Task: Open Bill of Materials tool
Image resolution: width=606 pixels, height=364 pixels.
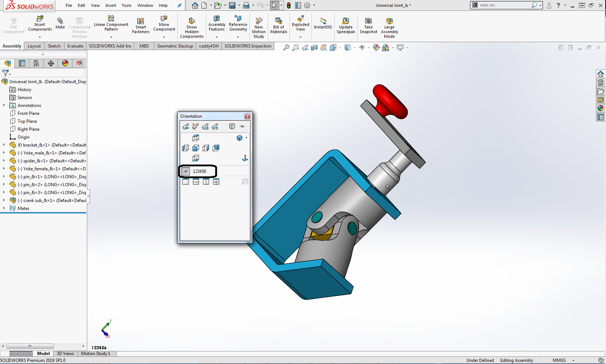Action: [x=279, y=25]
